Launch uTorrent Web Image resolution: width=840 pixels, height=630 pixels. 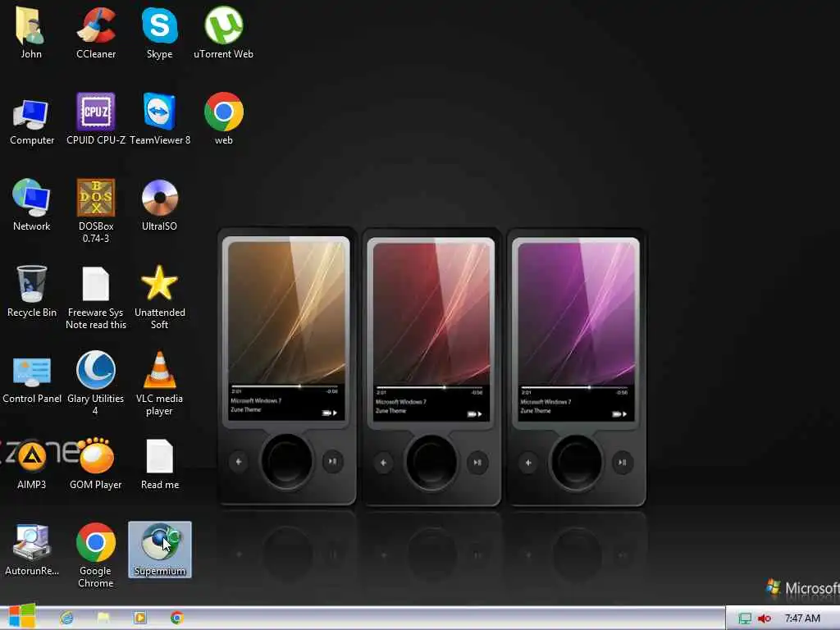(223, 32)
